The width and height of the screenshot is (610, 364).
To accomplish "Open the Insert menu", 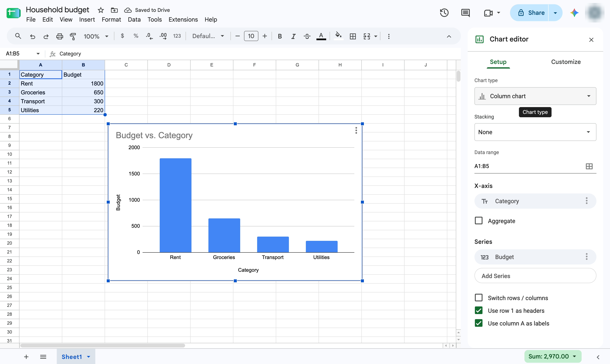I will pyautogui.click(x=87, y=20).
